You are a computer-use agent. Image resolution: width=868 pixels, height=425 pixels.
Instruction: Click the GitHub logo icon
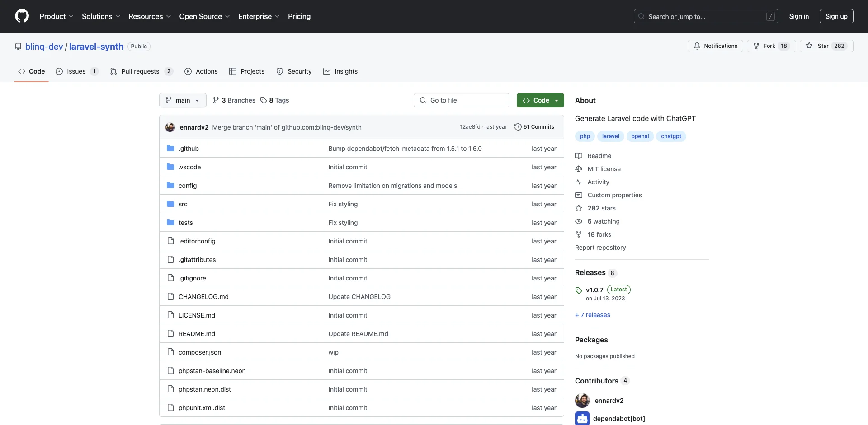coord(22,16)
